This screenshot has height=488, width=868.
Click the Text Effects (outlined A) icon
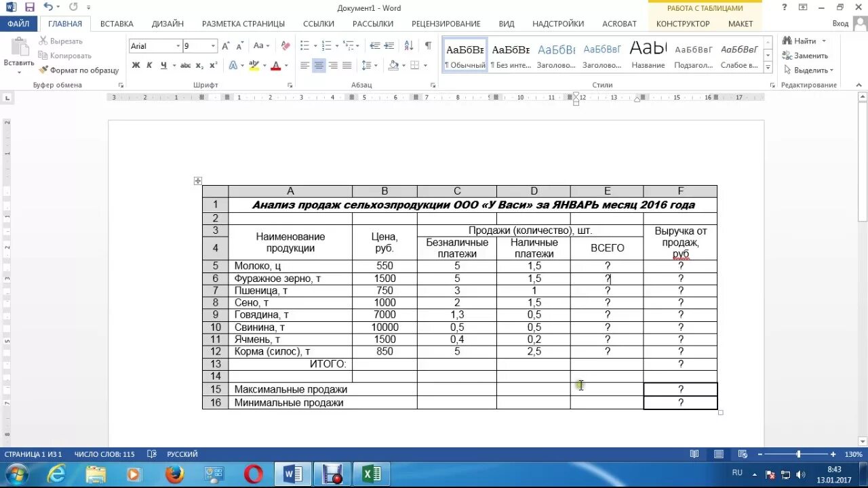[233, 66]
